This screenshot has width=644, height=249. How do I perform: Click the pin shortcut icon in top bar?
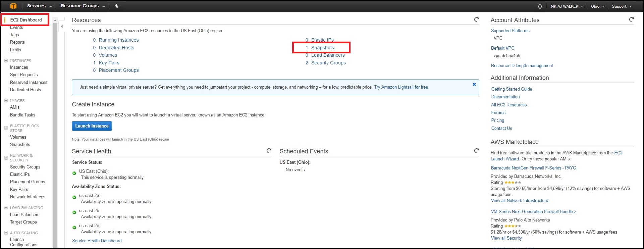(x=117, y=6)
